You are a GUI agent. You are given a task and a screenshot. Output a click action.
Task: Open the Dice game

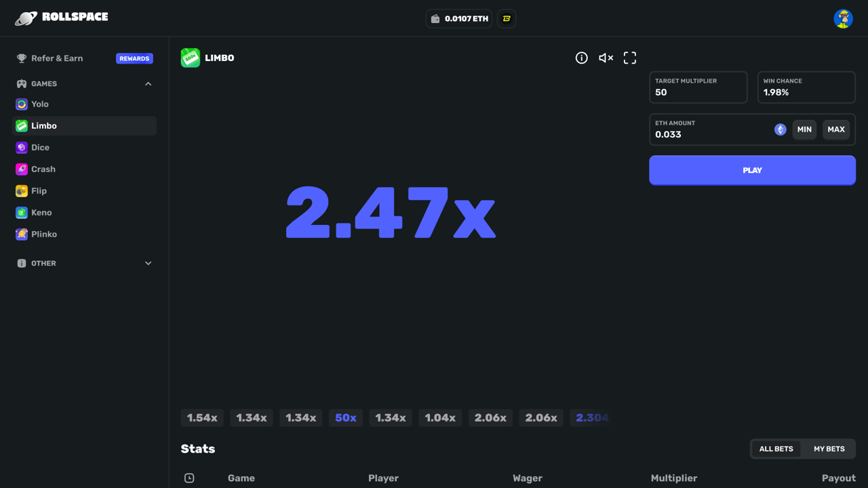point(40,148)
